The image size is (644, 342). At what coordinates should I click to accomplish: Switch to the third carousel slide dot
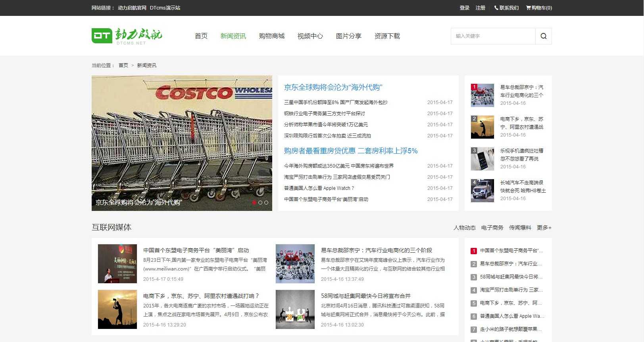click(x=266, y=203)
